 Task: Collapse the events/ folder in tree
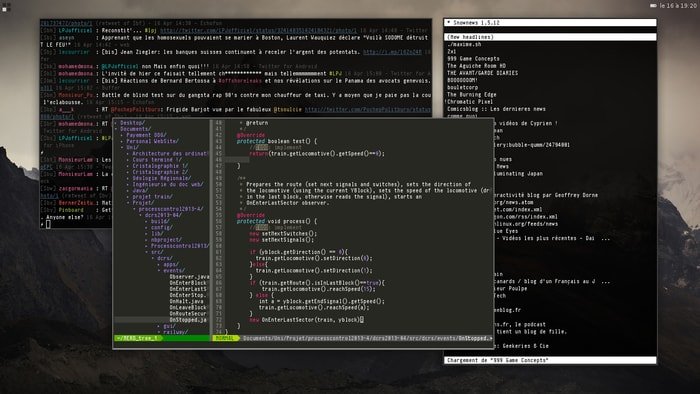174,271
